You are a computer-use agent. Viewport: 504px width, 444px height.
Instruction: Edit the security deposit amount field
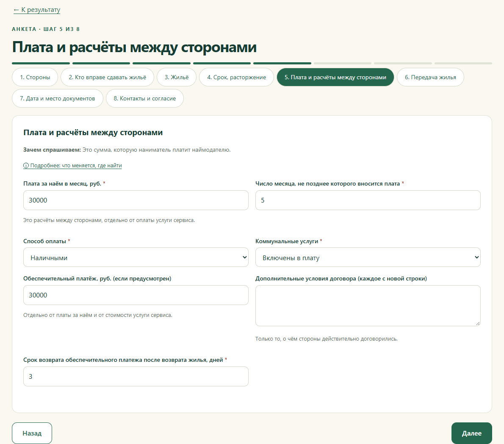(x=136, y=295)
